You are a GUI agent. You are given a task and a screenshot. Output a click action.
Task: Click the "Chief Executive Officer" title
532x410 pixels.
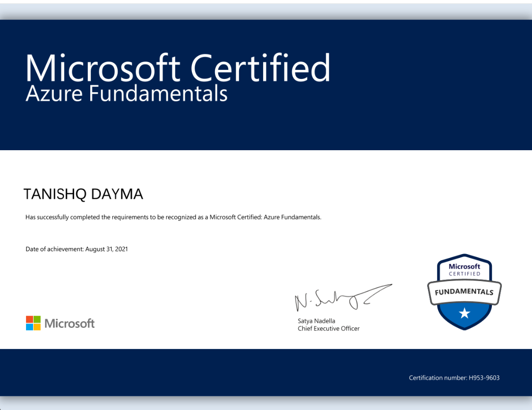tap(329, 329)
